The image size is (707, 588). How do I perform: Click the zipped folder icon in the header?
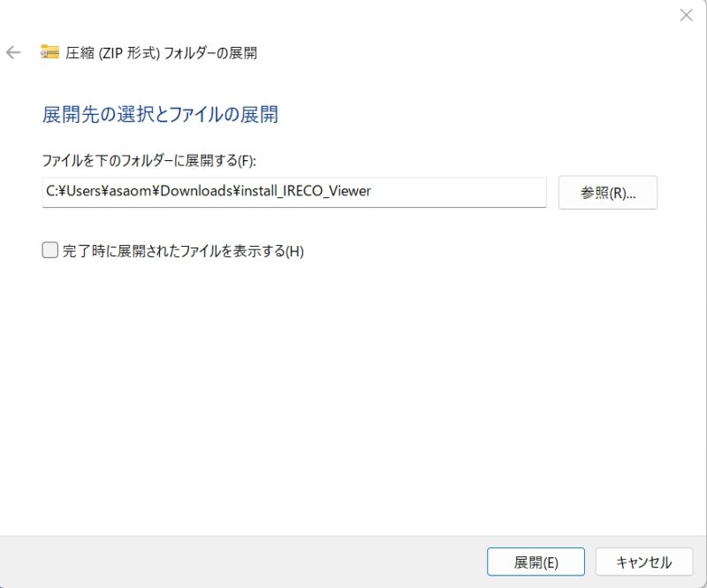(x=49, y=52)
